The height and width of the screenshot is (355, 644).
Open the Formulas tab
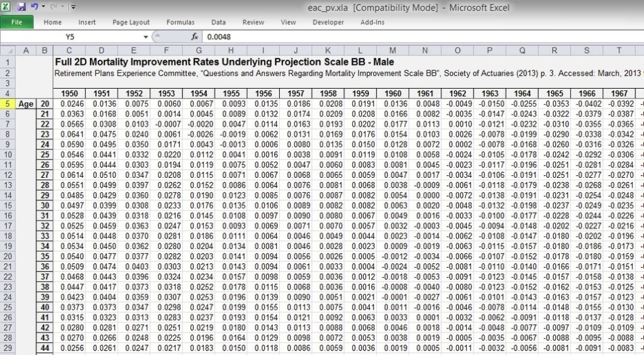180,22
